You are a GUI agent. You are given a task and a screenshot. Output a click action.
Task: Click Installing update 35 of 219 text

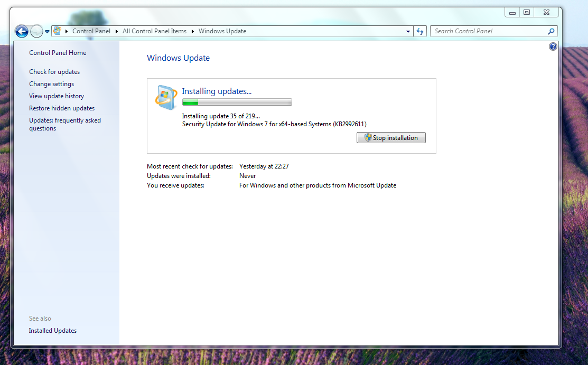pos(221,116)
